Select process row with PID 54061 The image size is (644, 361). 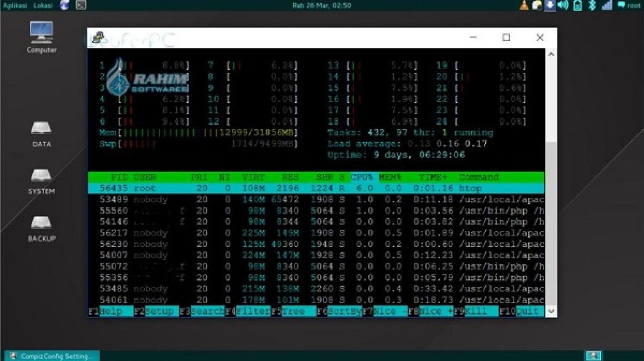316,300
